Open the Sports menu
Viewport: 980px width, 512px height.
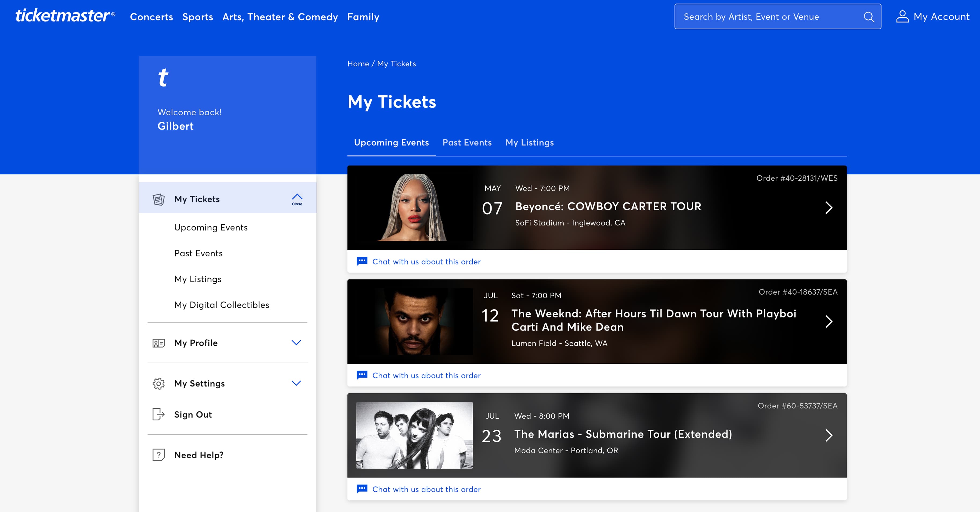click(x=197, y=17)
